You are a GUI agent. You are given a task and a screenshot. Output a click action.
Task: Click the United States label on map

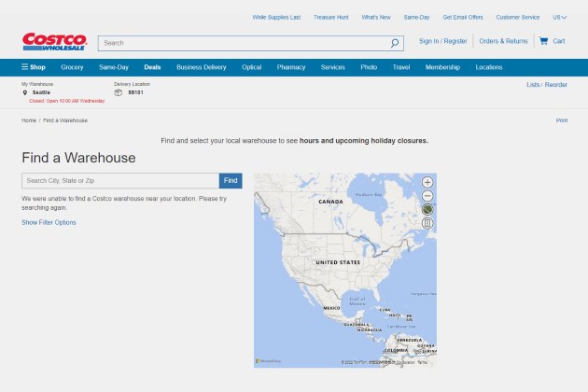(338, 262)
